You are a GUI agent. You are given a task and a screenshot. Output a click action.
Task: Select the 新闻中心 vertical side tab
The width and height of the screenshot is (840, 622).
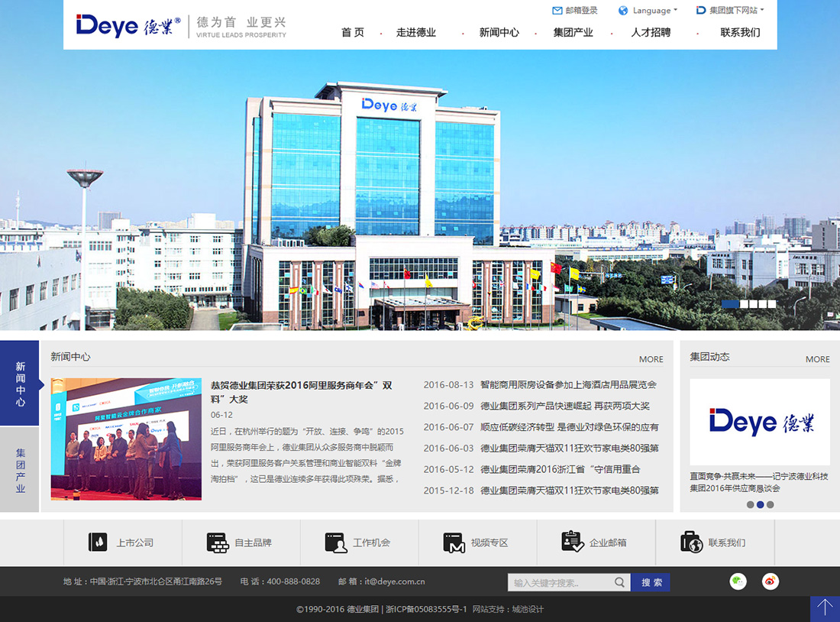(20, 383)
